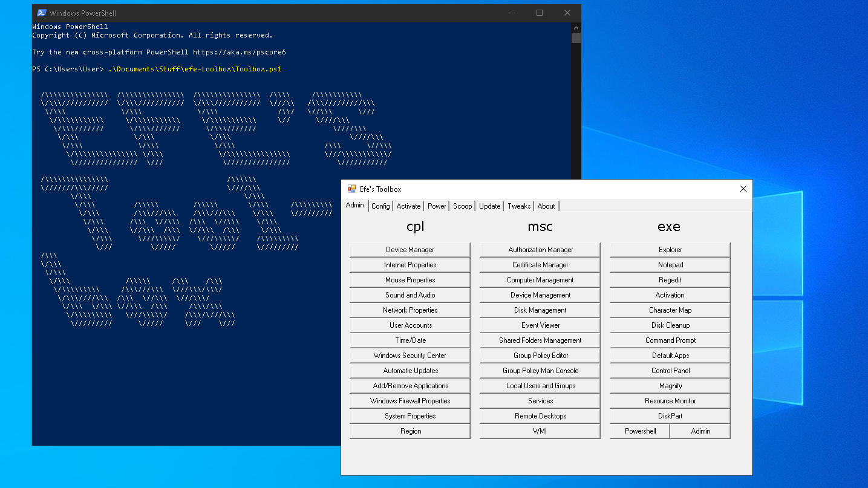
Task: Open Character Map
Action: click(x=670, y=310)
